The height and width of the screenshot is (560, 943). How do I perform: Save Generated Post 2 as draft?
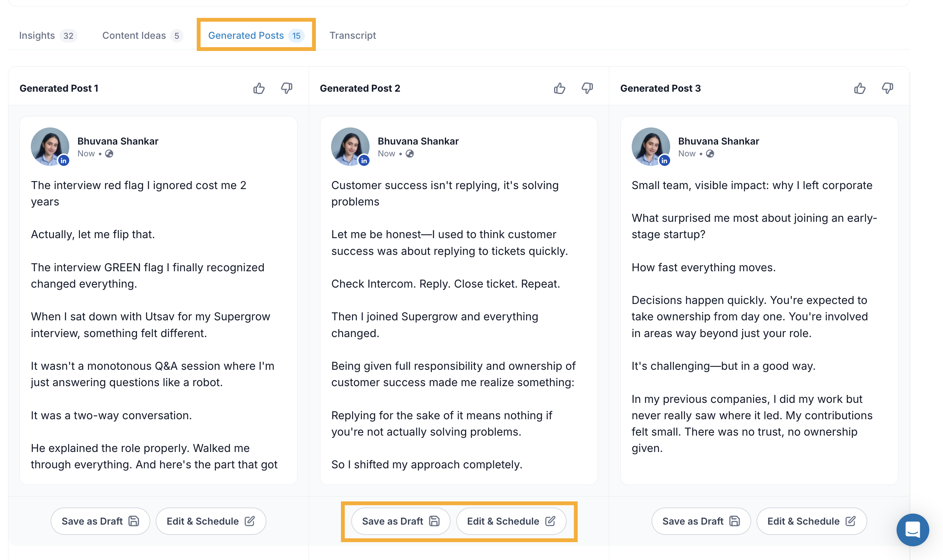click(401, 521)
